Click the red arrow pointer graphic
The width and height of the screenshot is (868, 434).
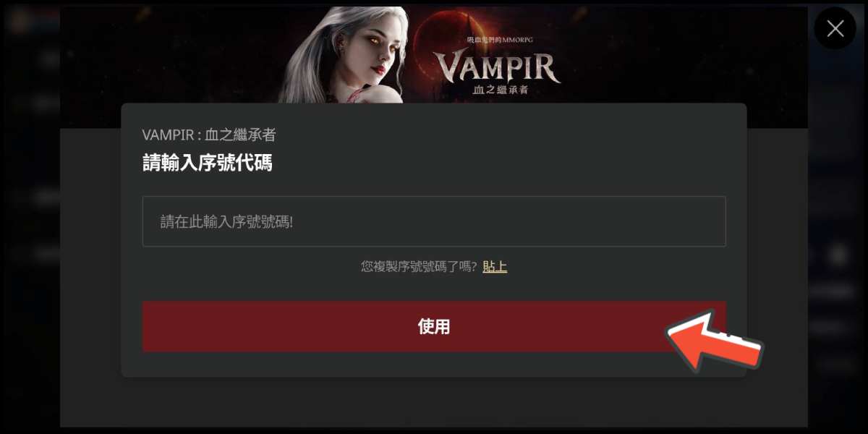click(x=714, y=340)
